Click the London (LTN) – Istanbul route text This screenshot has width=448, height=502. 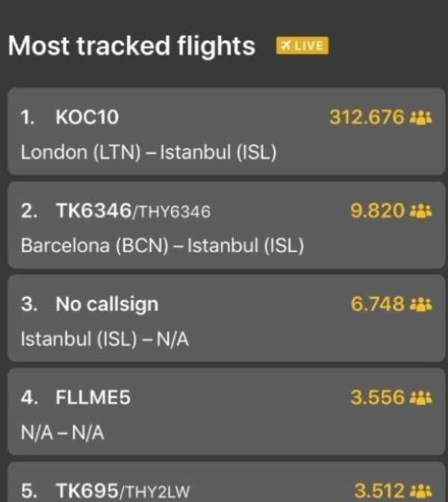click(x=149, y=152)
